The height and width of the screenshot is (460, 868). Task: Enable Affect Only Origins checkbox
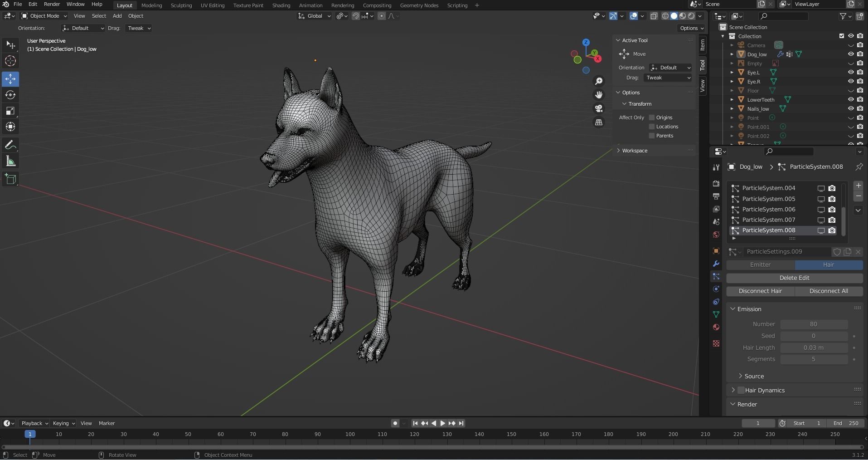(652, 117)
